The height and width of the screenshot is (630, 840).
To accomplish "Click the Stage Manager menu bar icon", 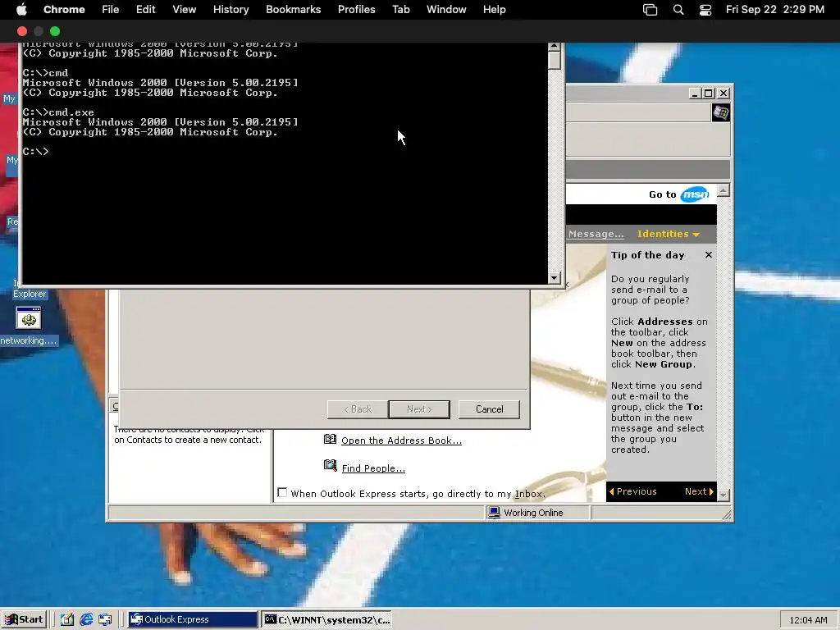I will [650, 10].
